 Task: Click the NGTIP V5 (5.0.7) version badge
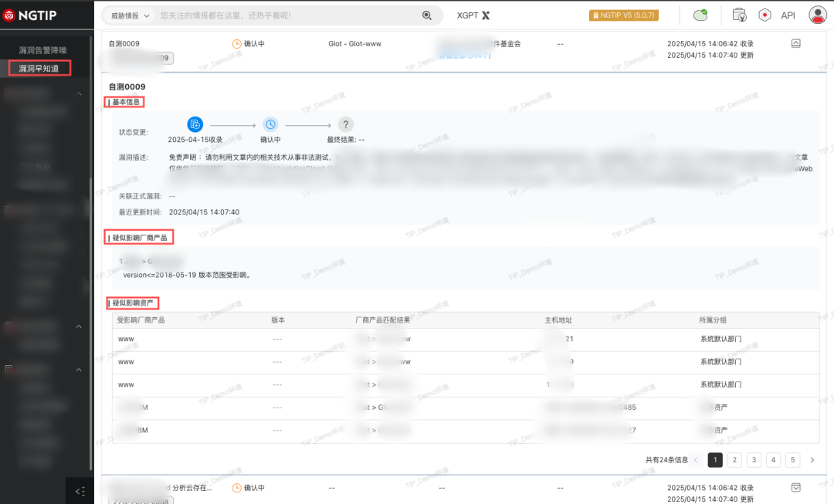(624, 15)
